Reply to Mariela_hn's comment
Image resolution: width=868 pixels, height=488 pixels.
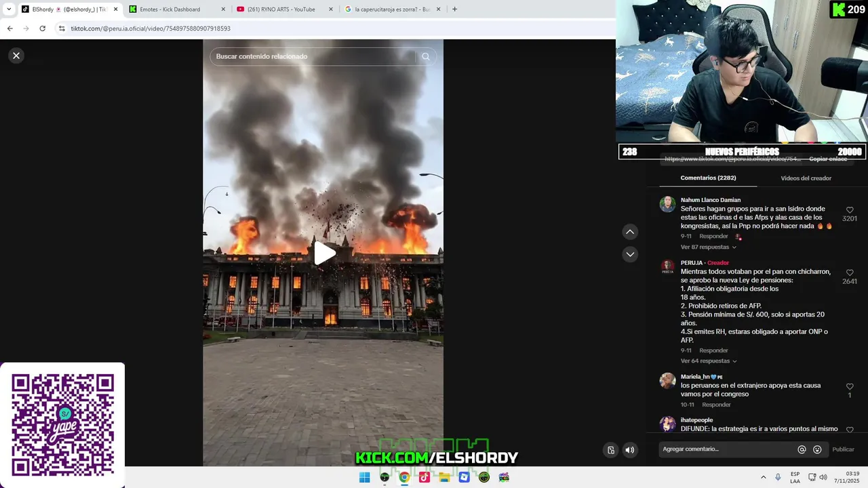[x=716, y=405]
